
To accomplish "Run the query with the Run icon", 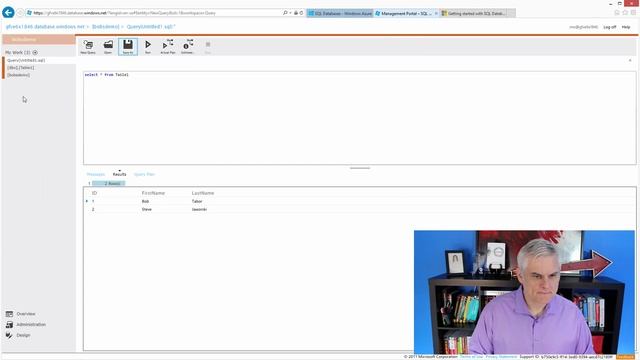I will [148, 47].
